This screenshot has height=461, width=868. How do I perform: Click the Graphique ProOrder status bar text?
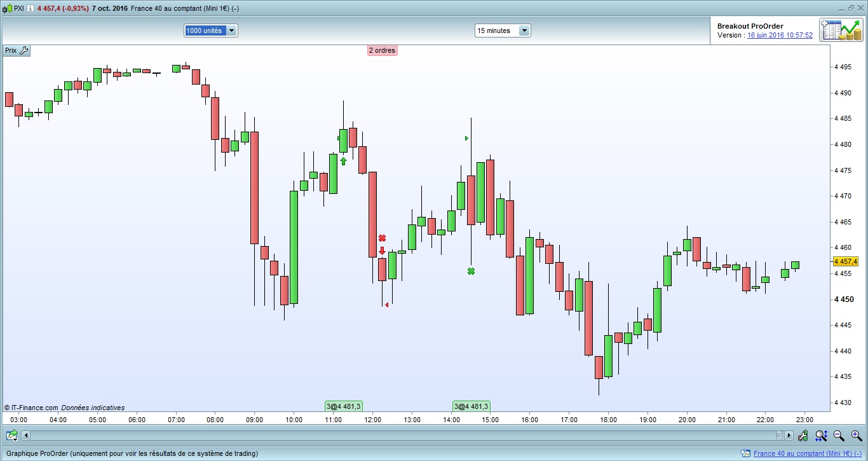(x=131, y=454)
